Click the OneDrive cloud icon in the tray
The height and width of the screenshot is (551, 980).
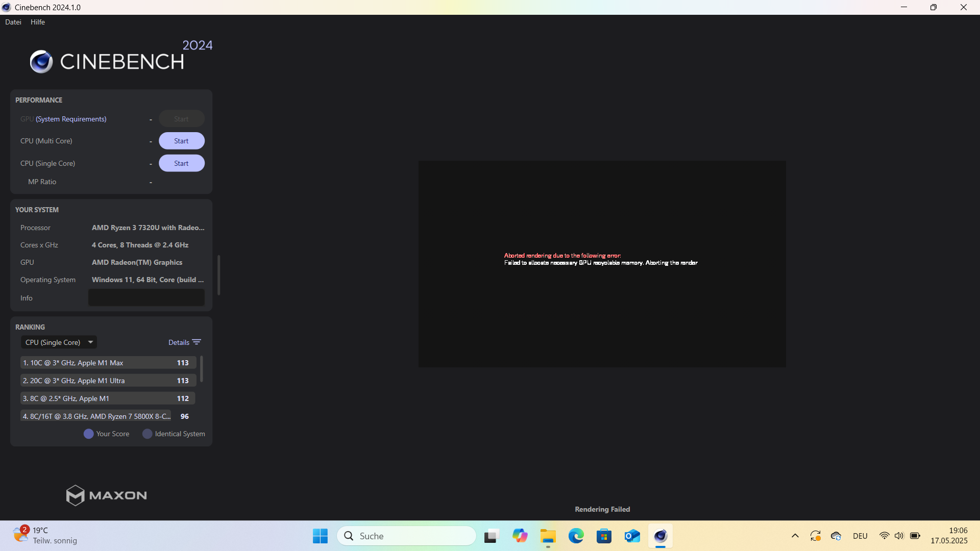pyautogui.click(x=836, y=536)
